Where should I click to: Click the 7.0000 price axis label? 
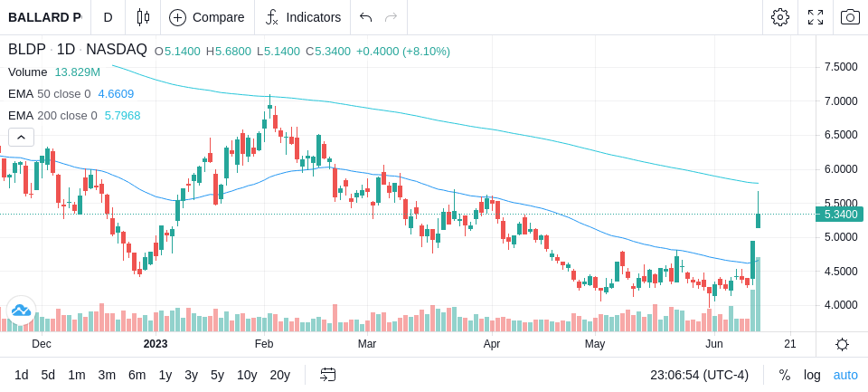841,101
